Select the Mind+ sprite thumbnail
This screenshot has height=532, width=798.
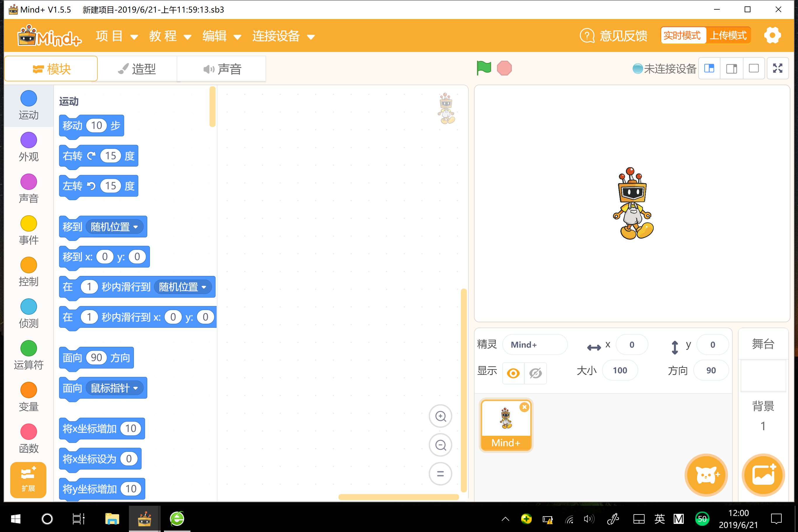coord(506,425)
